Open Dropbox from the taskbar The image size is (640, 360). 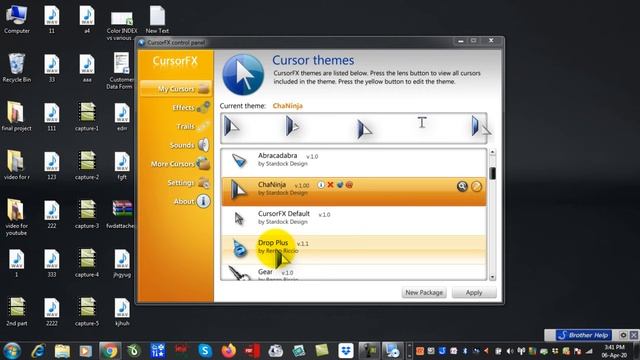coord(346,351)
